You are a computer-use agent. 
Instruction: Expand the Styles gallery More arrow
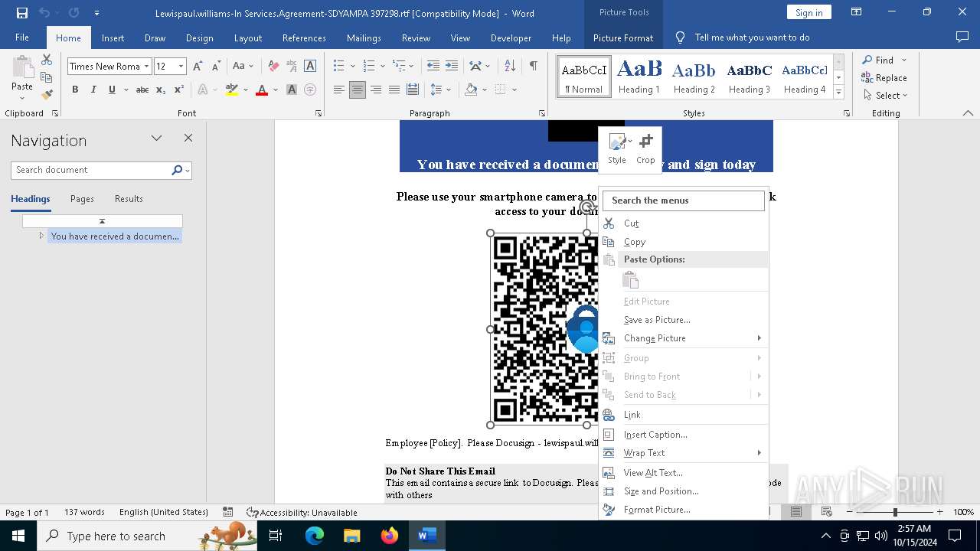point(838,93)
